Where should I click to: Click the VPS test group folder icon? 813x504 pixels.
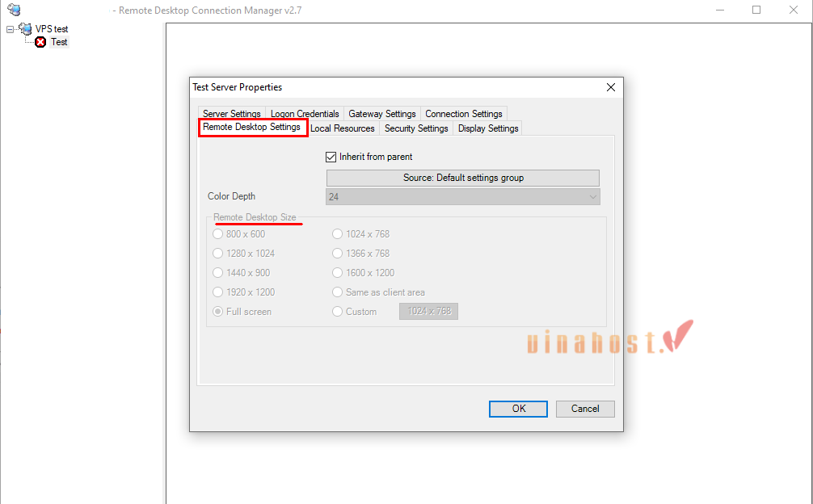point(25,28)
